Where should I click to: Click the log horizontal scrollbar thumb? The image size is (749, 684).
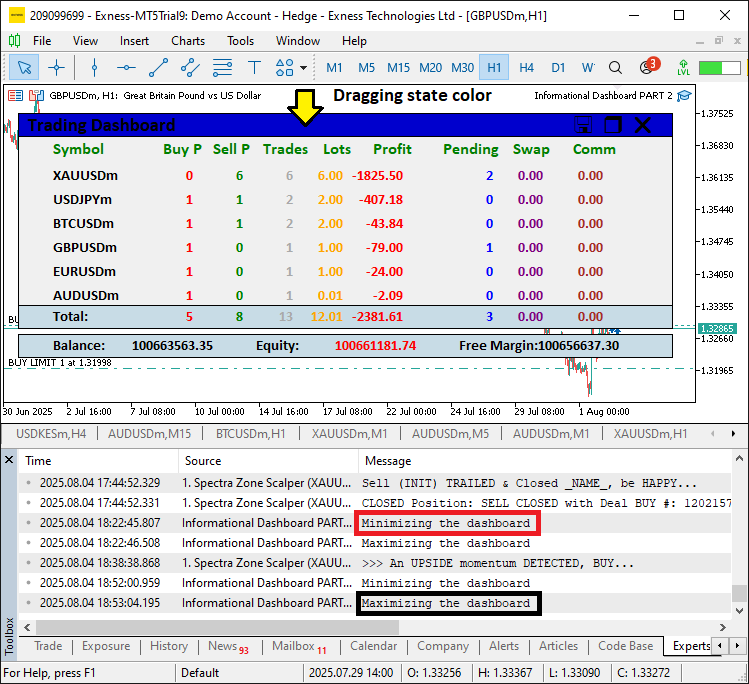[x=217, y=627]
